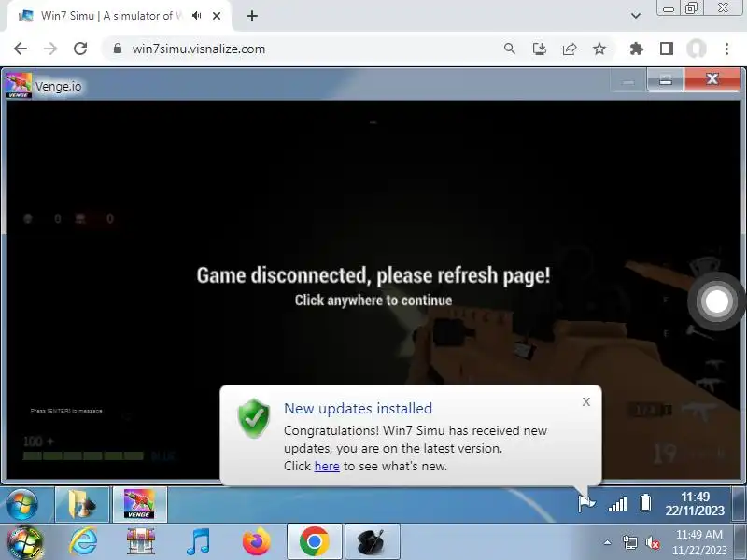Check the network signal bars icon
Viewport: 747px width, 560px height.
(x=617, y=504)
